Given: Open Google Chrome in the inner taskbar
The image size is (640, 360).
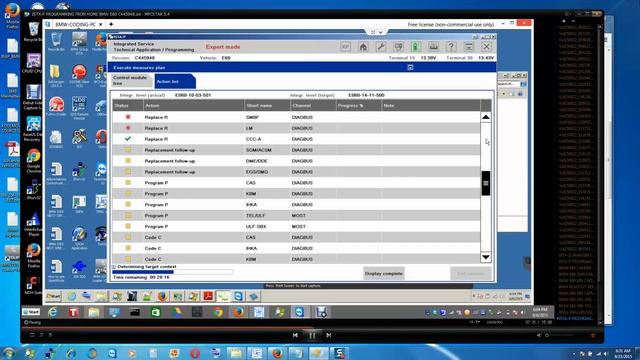Looking at the screenshot, I should pyautogui.click(x=218, y=313).
